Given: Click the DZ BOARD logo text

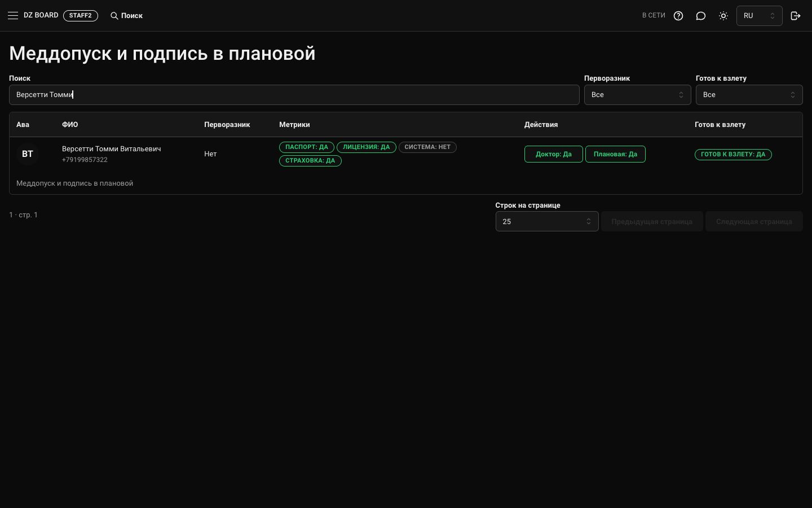Looking at the screenshot, I should pos(41,15).
